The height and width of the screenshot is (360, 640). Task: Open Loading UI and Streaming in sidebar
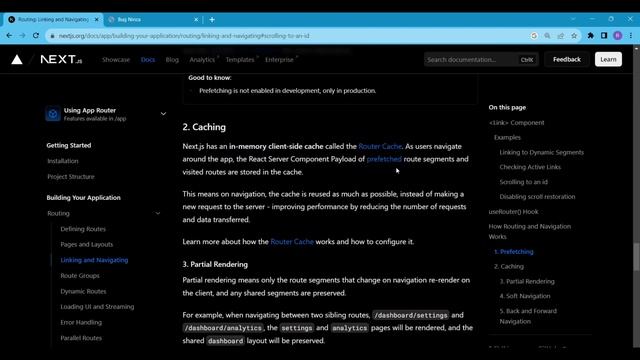click(x=97, y=307)
